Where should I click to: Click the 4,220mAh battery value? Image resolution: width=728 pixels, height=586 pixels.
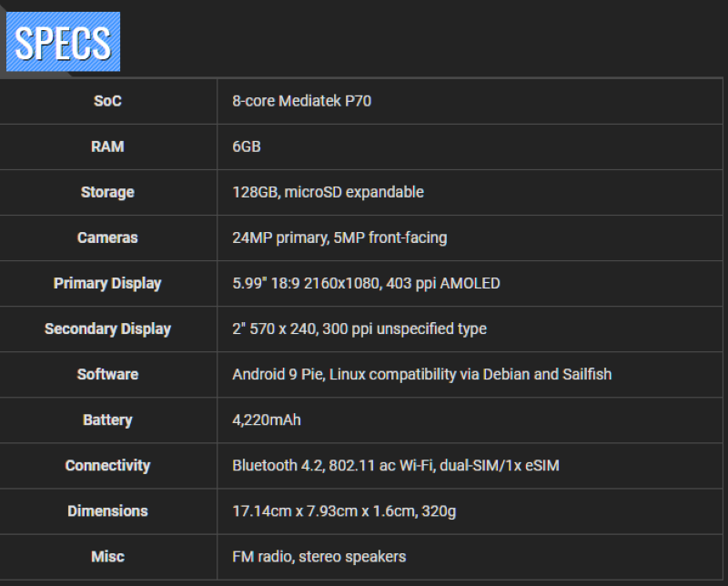point(267,419)
